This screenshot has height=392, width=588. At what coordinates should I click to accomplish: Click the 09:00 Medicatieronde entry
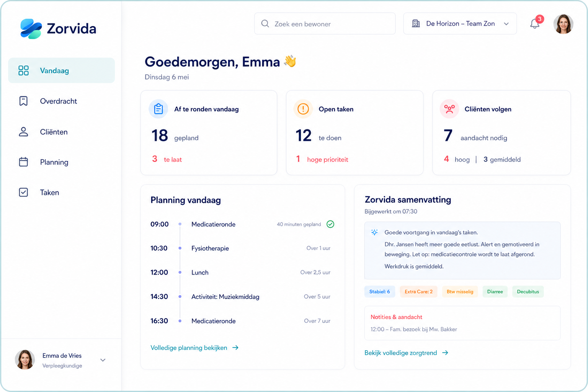click(x=242, y=224)
